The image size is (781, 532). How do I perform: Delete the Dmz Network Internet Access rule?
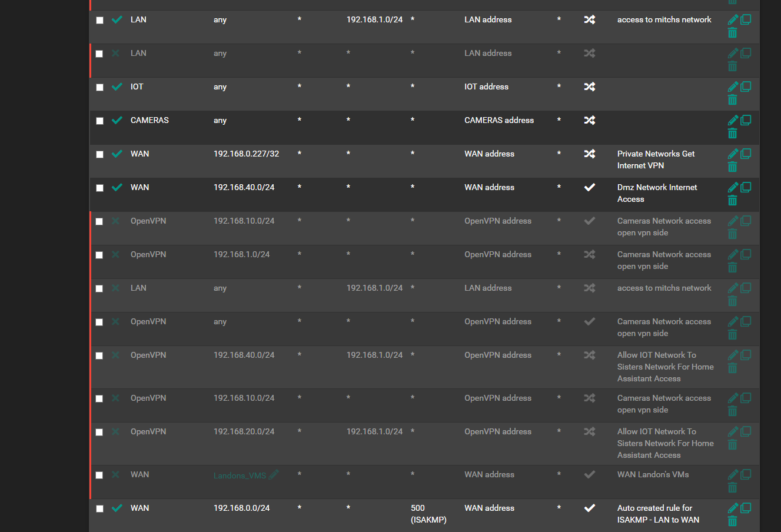(733, 200)
